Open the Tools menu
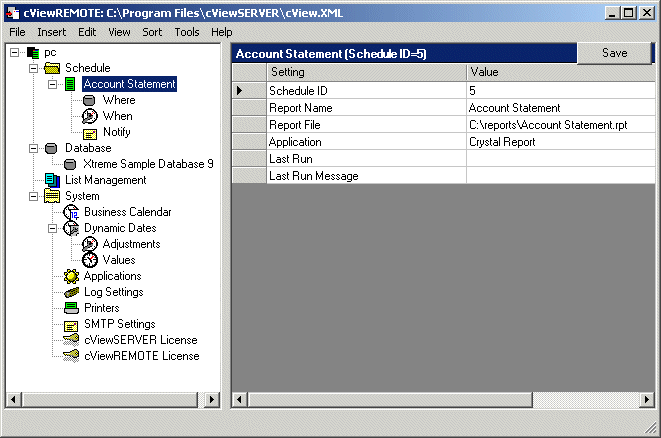 pyautogui.click(x=187, y=32)
